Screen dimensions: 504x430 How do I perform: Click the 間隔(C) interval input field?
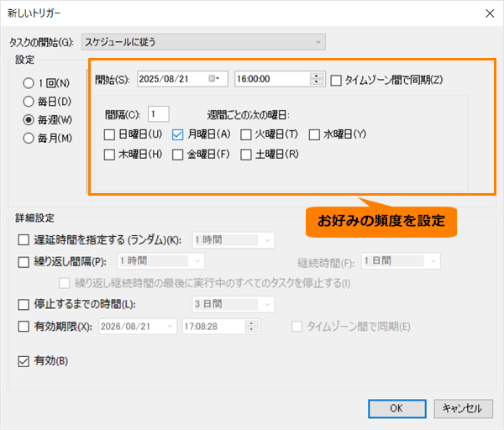point(159,114)
